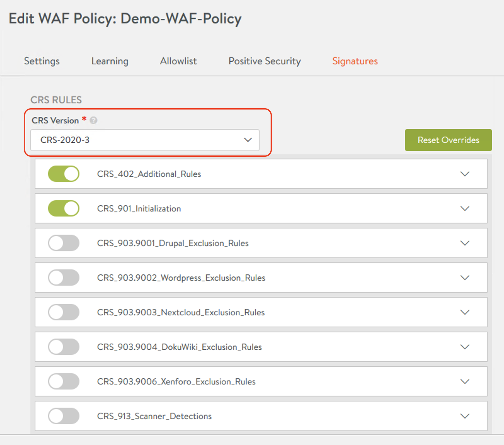Image resolution: width=504 pixels, height=445 pixels.
Task: Click the CRS_903.9006_Xenforo_Exclusion_Rules label
Action: (x=176, y=382)
